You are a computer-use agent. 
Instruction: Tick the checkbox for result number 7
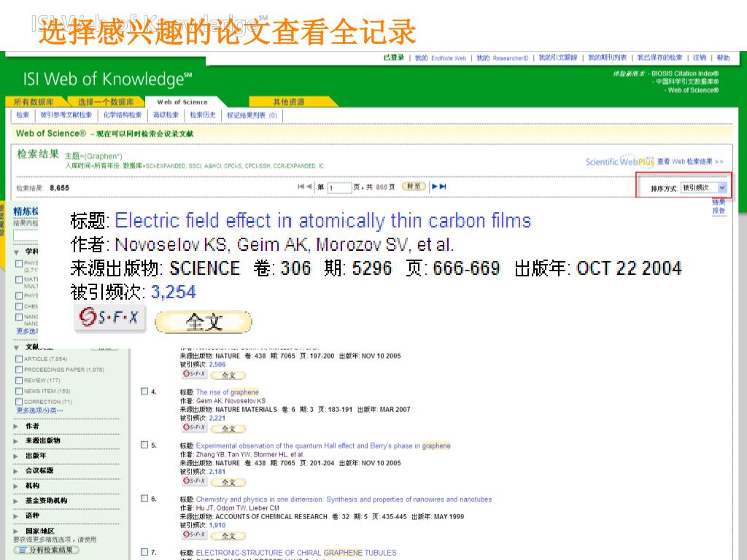[144, 552]
